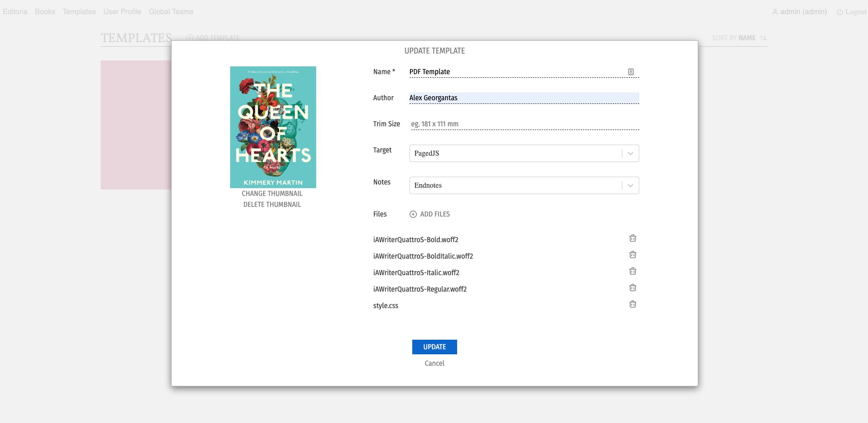Click Change Thumbnail under the cover
Screen dimensions: 868x423
(x=272, y=194)
